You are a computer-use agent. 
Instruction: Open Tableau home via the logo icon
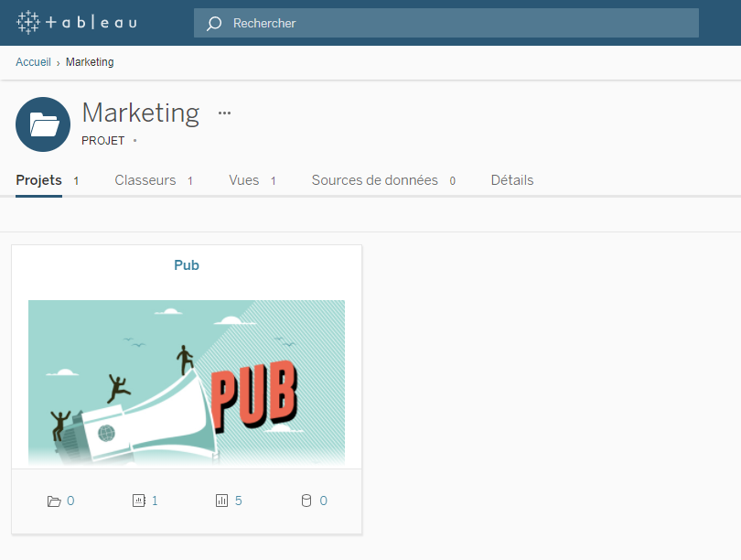tap(27, 22)
